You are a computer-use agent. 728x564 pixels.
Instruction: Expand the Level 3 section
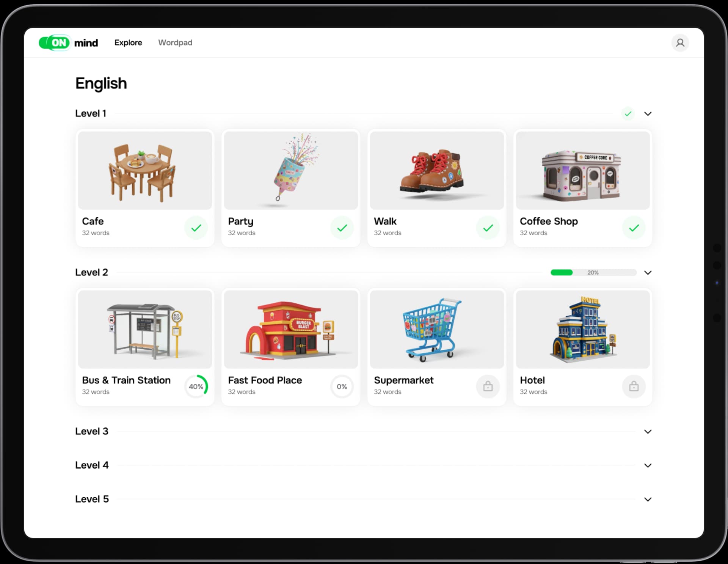tap(648, 431)
